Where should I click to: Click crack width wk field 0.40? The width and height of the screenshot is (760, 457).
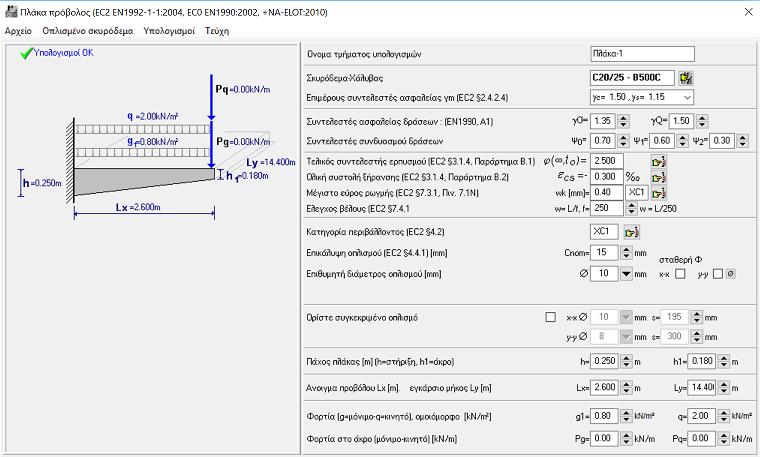[x=606, y=192]
